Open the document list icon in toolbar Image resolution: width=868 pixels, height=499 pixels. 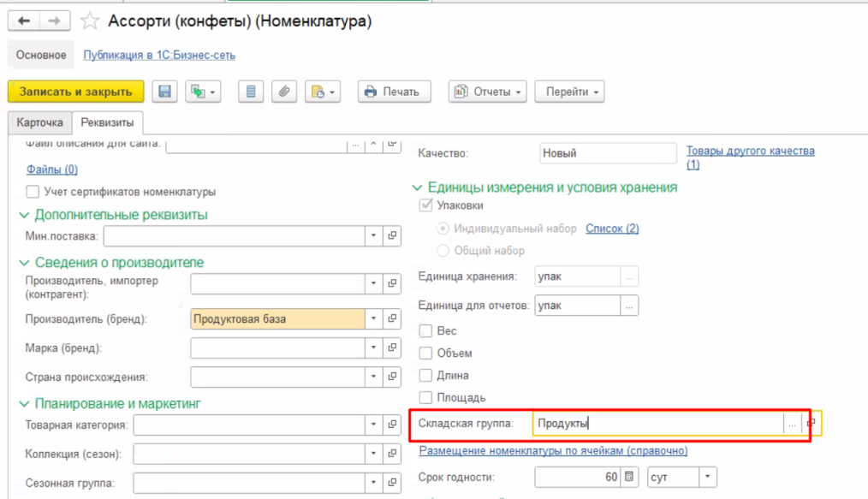click(x=250, y=92)
